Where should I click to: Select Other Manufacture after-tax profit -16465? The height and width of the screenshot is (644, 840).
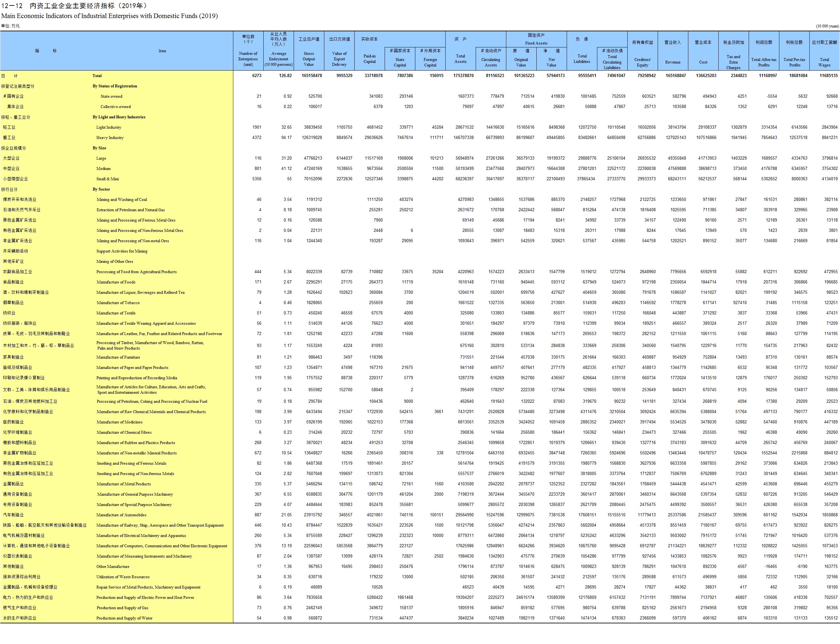(x=770, y=567)
